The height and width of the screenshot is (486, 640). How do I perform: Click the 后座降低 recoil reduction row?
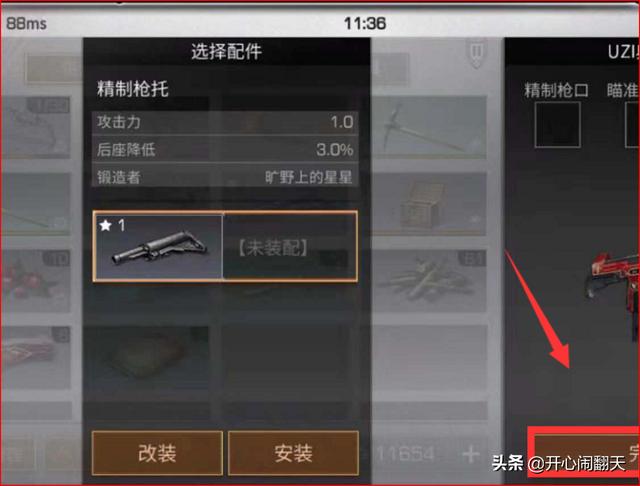click(x=225, y=150)
